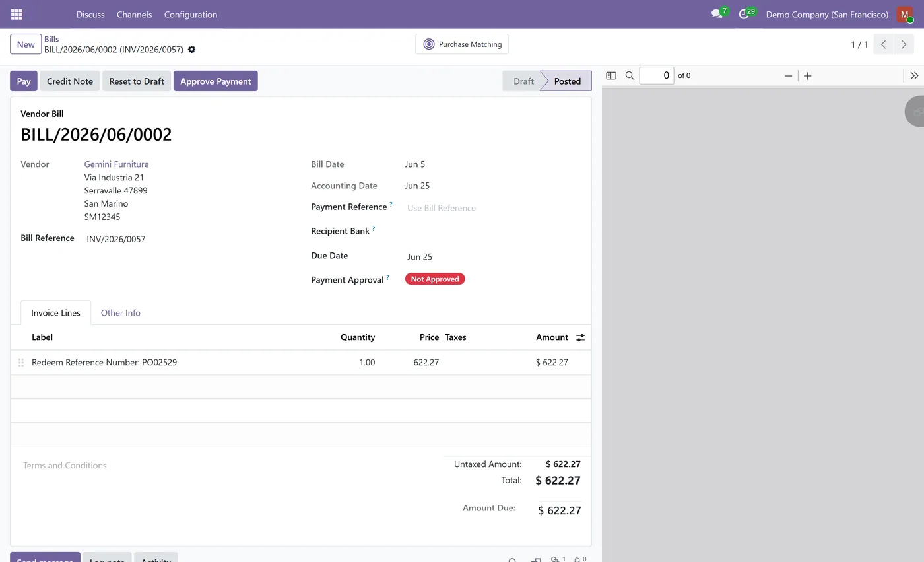The image size is (924, 562).
Task: Open the main apps grid menu
Action: click(16, 14)
